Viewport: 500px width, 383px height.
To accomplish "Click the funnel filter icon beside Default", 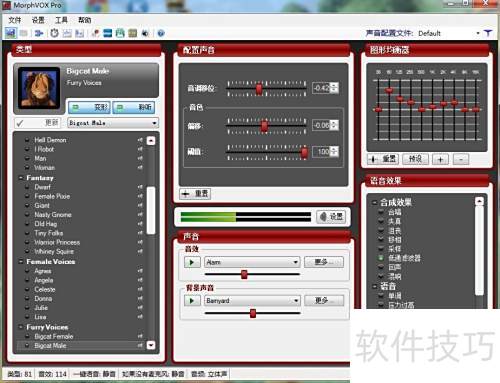I will click(488, 33).
